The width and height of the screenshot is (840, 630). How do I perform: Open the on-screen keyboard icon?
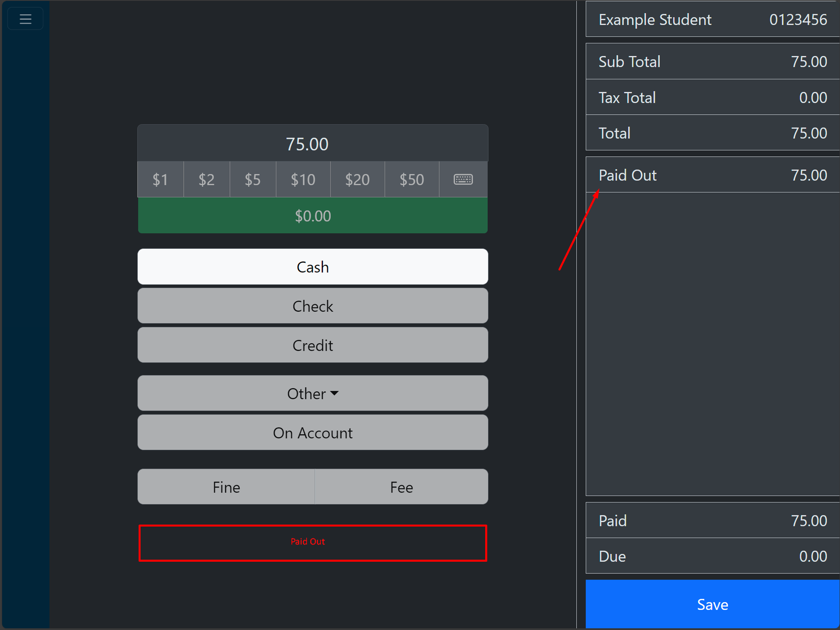click(x=463, y=179)
